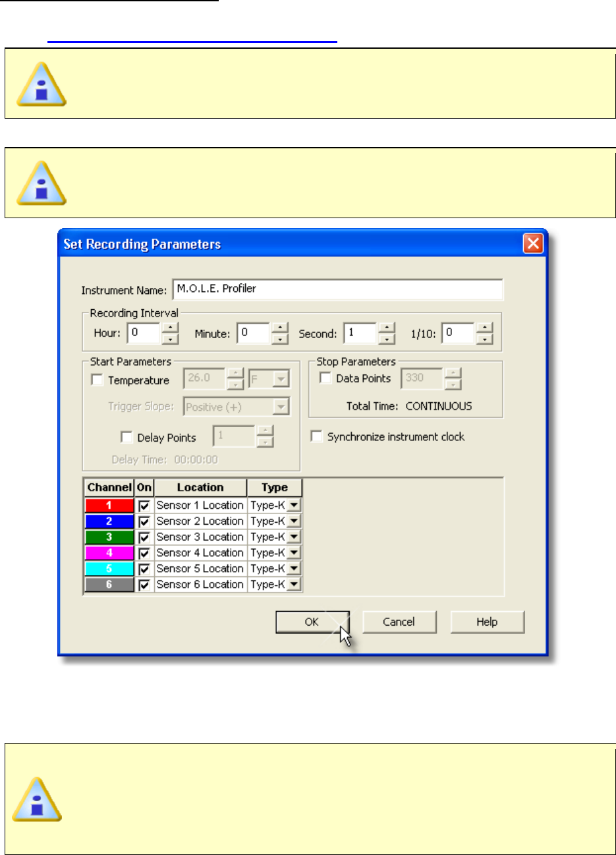Open the Type dropdown for Sensor 1
The height and width of the screenshot is (855, 616).
click(x=294, y=506)
